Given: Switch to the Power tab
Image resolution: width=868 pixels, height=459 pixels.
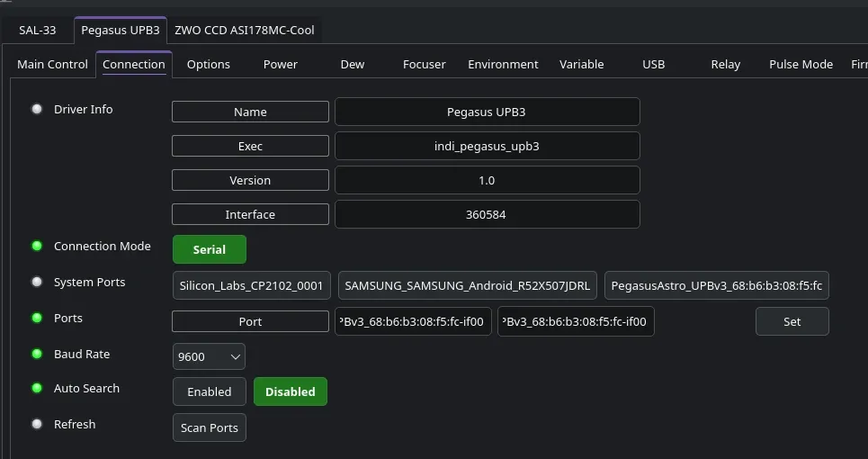Looking at the screenshot, I should (x=280, y=64).
